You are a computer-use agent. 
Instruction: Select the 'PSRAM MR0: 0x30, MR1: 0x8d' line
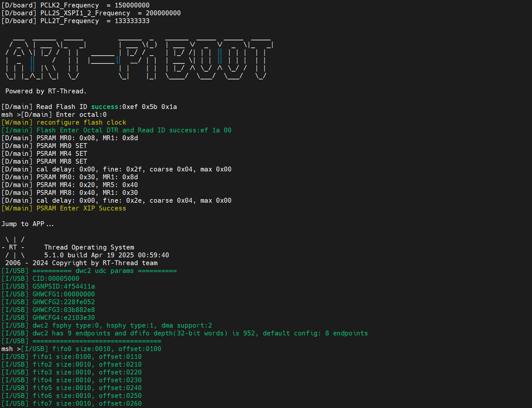click(70, 177)
